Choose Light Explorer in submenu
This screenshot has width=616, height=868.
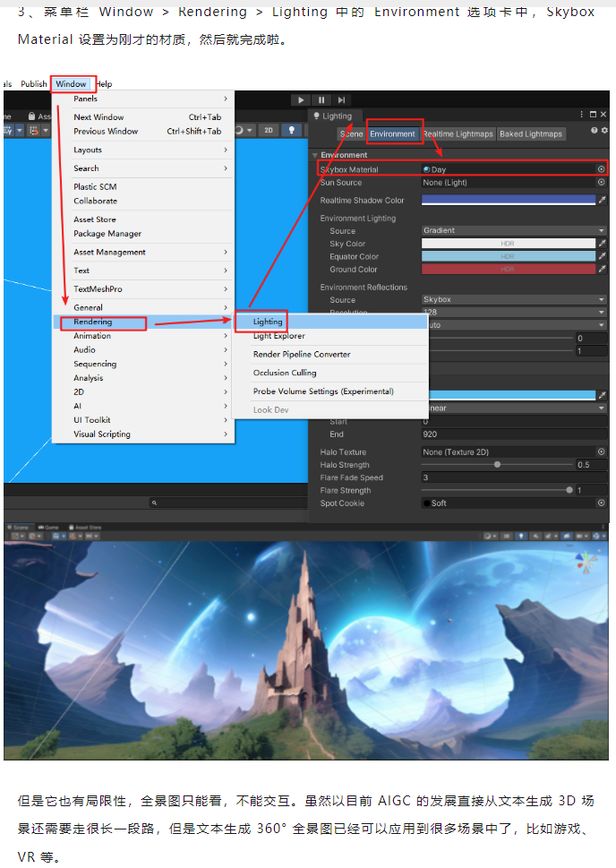(x=330, y=336)
